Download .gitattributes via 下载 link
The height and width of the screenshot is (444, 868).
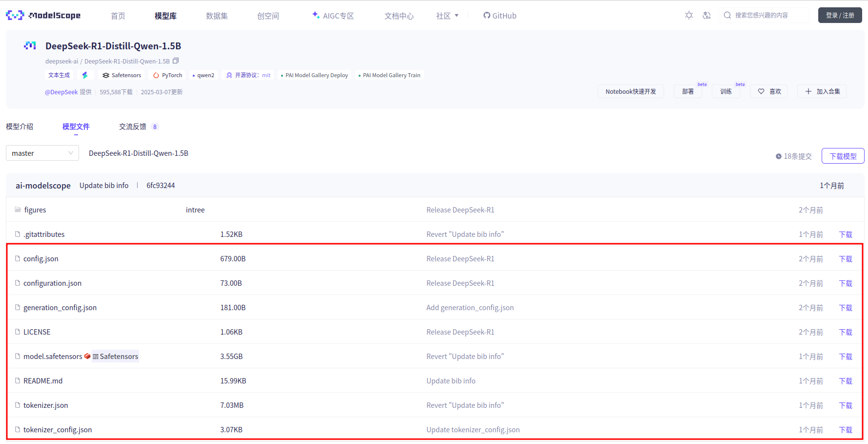pos(846,234)
